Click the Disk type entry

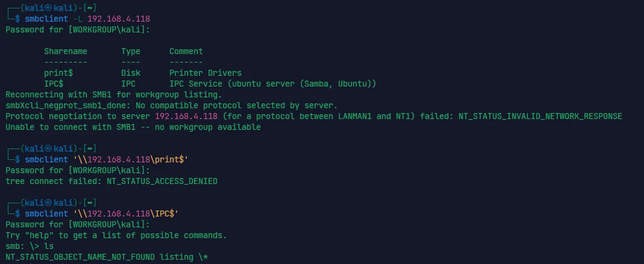point(131,73)
